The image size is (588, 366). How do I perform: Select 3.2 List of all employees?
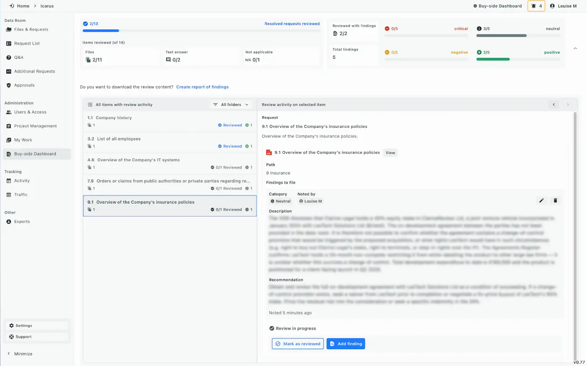[x=170, y=142]
